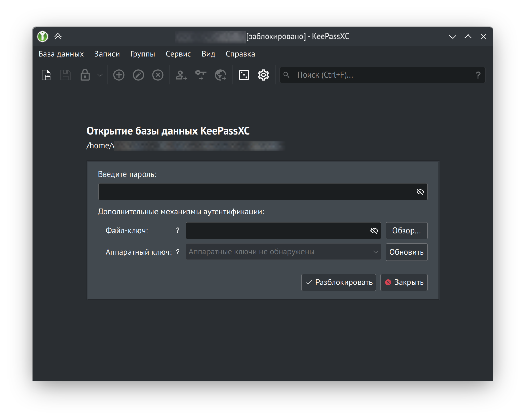Click the add new entry plus icon

pyautogui.click(x=119, y=75)
